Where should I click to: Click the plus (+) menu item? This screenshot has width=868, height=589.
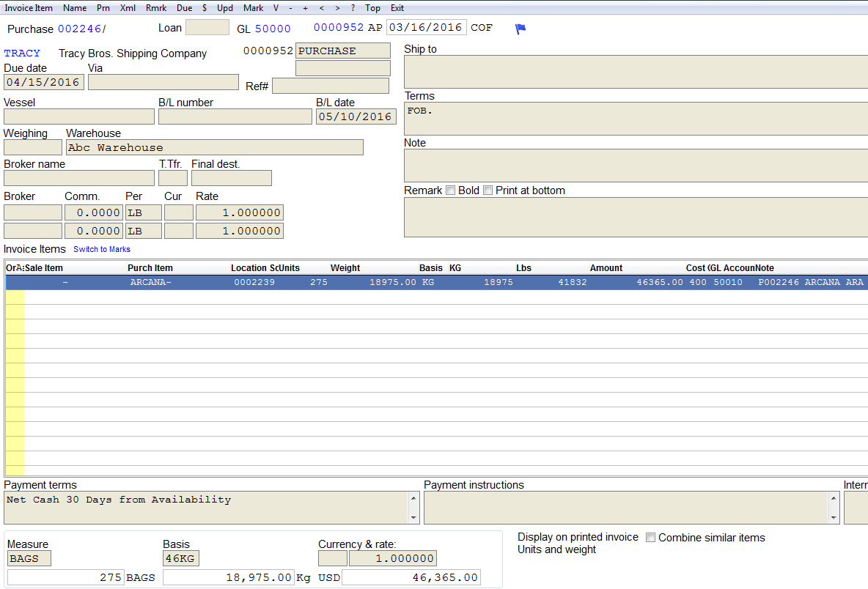pos(305,8)
